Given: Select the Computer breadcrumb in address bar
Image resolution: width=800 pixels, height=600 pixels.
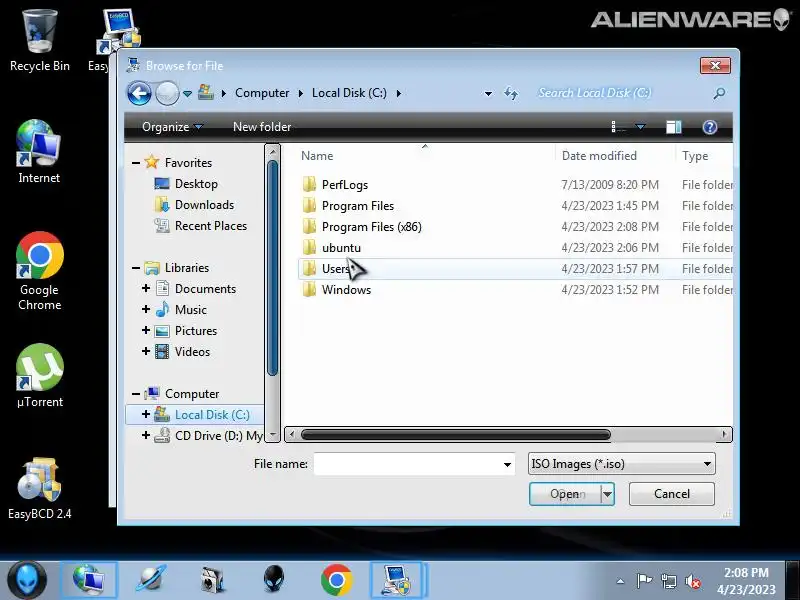Looking at the screenshot, I should (x=262, y=93).
